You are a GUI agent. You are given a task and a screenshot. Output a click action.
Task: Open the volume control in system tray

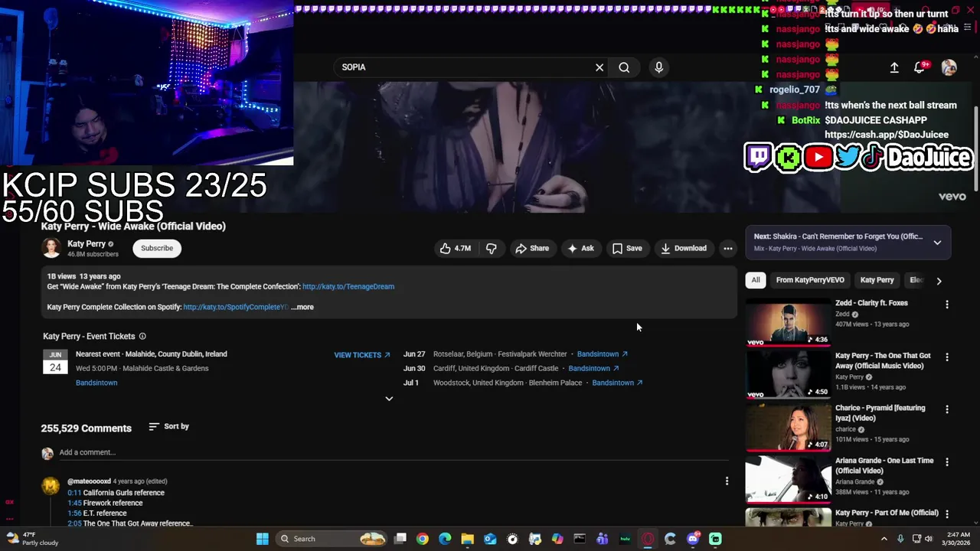tap(929, 539)
